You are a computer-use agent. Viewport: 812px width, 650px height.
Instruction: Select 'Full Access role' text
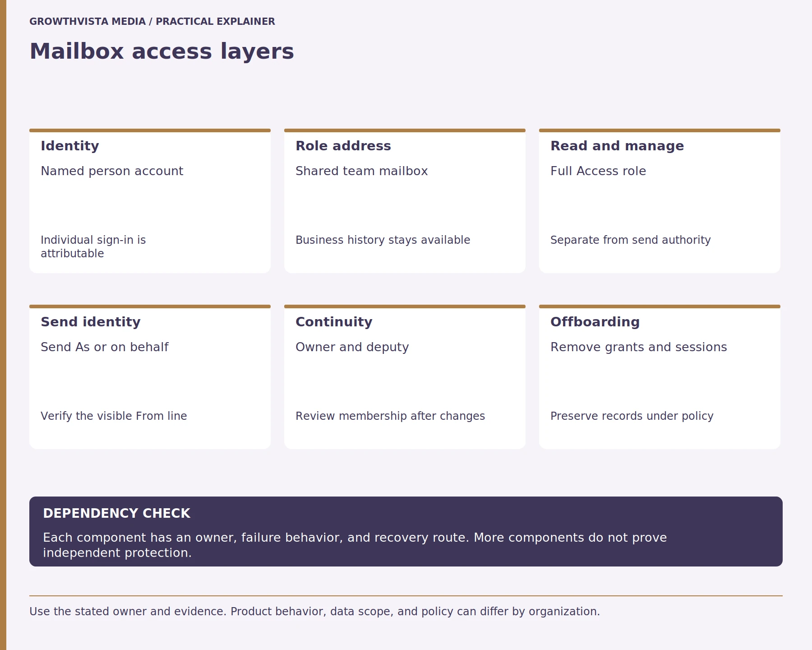[598, 171]
